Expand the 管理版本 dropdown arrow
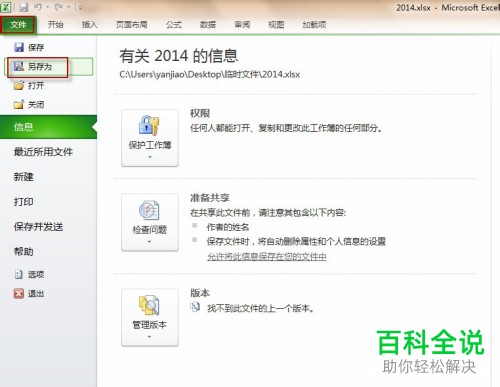Image resolution: width=500 pixels, height=387 pixels. [x=149, y=337]
